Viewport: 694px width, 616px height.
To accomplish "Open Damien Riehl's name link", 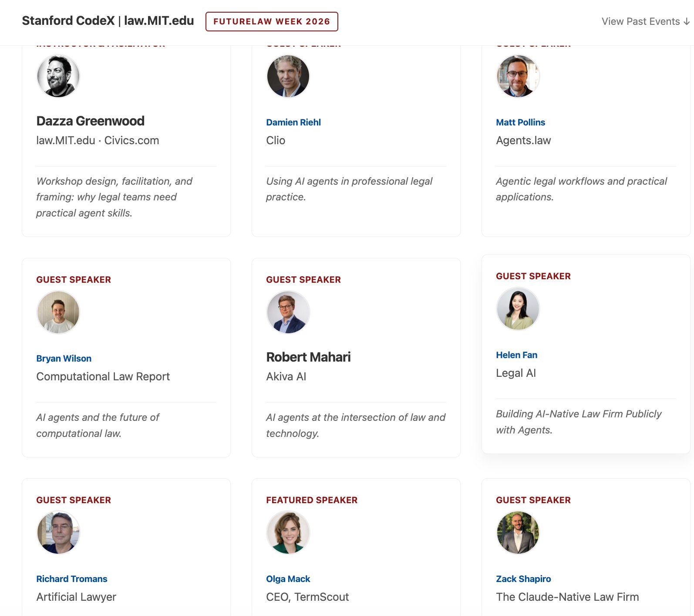I will pos(293,122).
